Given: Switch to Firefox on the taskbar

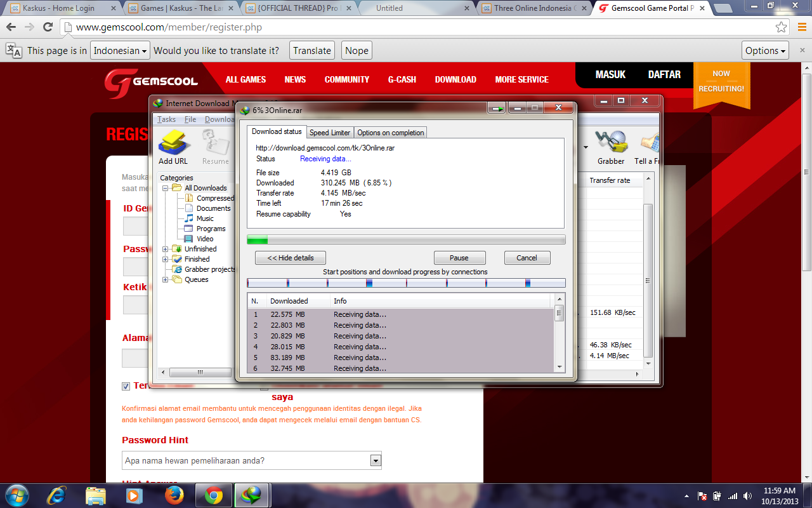Looking at the screenshot, I should [174, 495].
